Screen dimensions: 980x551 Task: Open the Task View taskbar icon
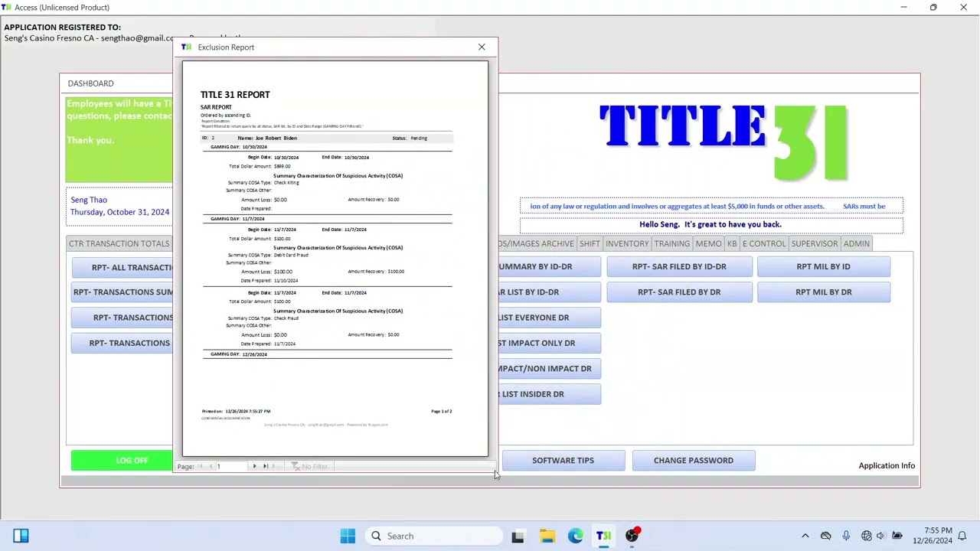[518, 536]
